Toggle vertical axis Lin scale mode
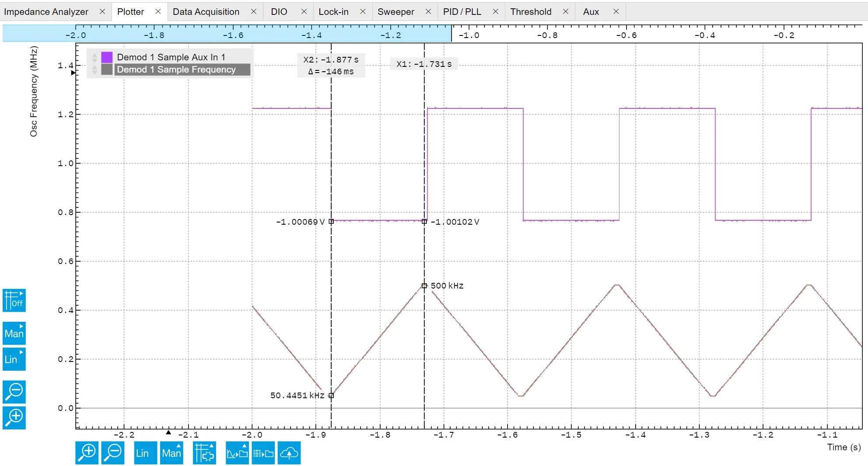This screenshot has width=868, height=466. (14, 359)
